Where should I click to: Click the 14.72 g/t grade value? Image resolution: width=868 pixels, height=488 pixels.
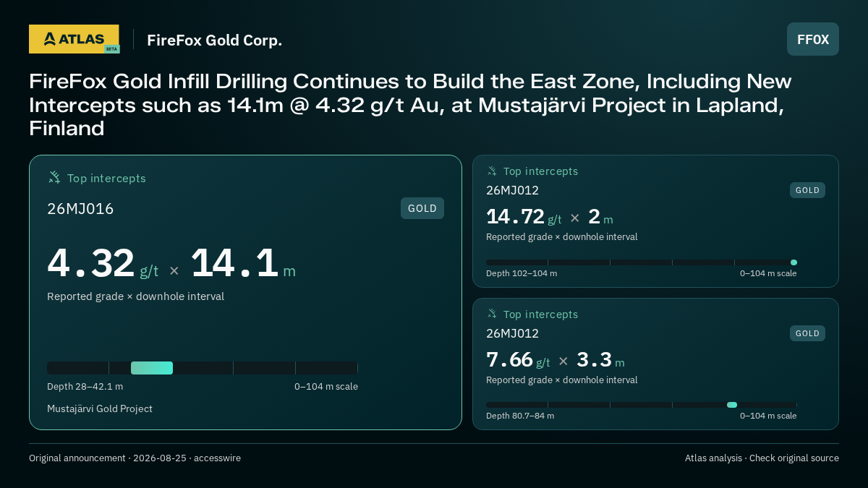click(x=524, y=217)
